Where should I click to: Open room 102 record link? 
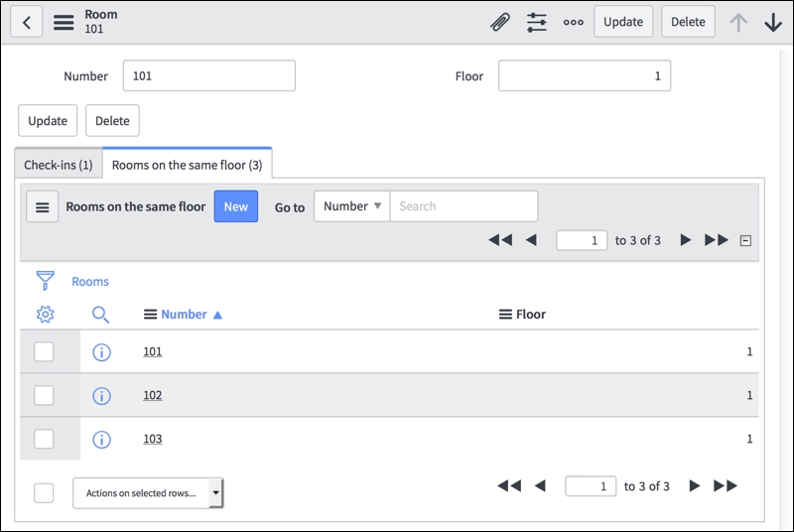coord(153,395)
